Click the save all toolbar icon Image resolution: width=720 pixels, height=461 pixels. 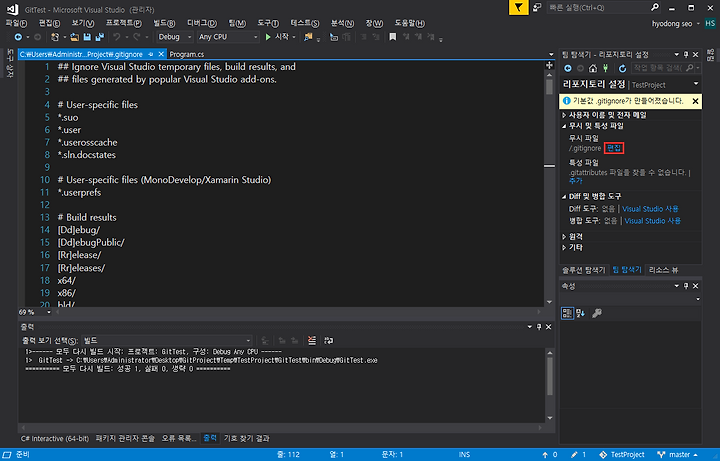click(99, 37)
